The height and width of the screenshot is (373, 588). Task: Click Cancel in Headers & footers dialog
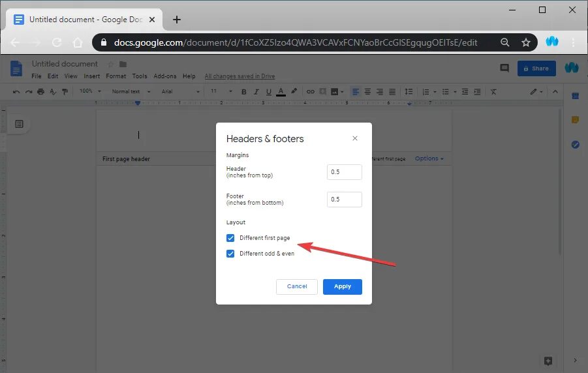tap(297, 287)
